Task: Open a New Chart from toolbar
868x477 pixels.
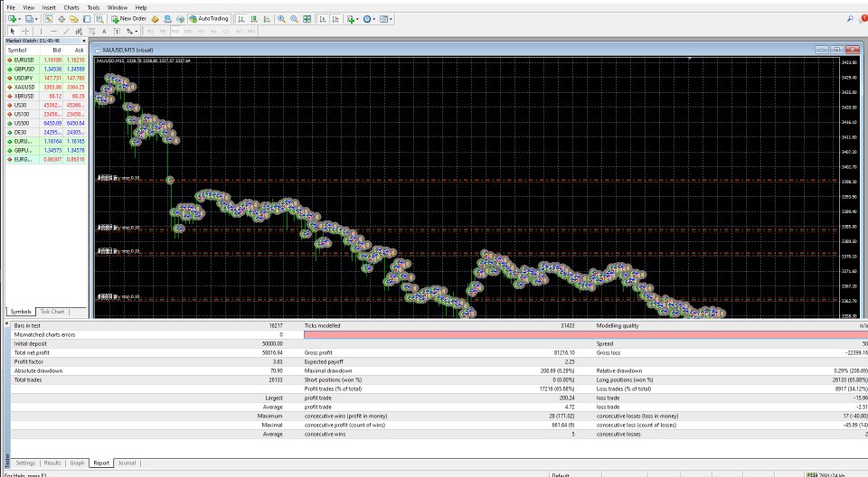Action: tap(11, 19)
